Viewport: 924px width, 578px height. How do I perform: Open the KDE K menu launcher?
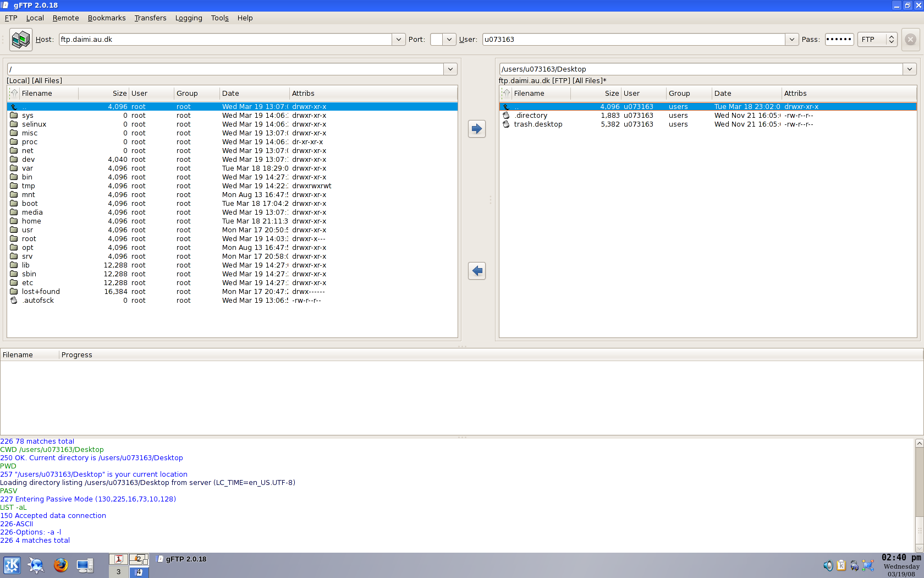(12, 565)
